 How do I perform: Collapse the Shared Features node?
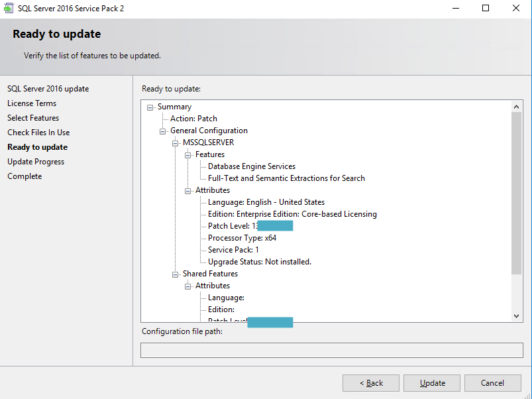(x=175, y=274)
